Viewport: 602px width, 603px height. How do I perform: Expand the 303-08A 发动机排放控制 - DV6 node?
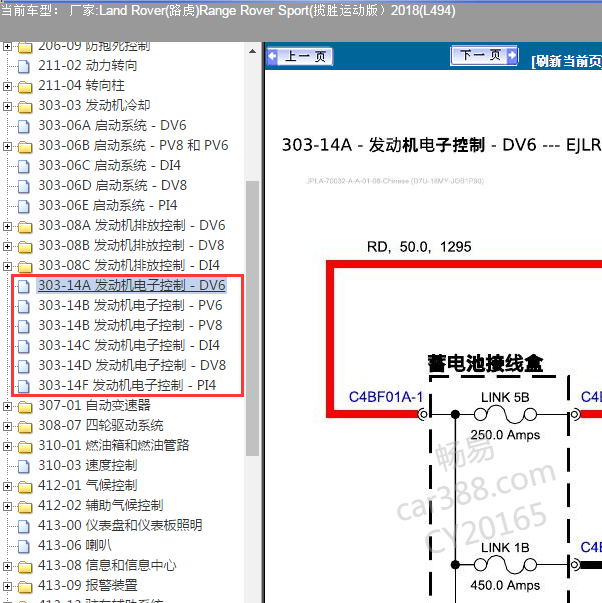[8, 226]
